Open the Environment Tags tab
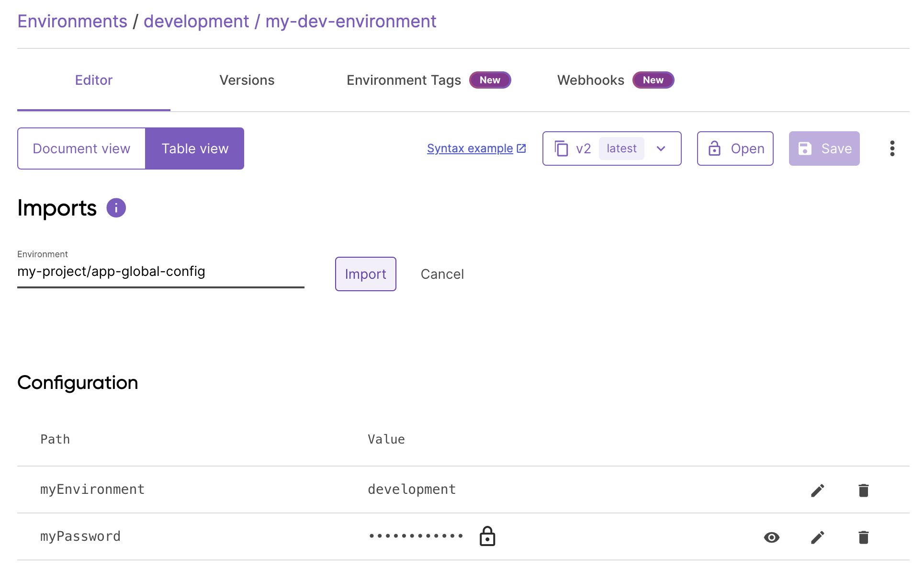Image resolution: width=924 pixels, height=570 pixels. (428, 80)
